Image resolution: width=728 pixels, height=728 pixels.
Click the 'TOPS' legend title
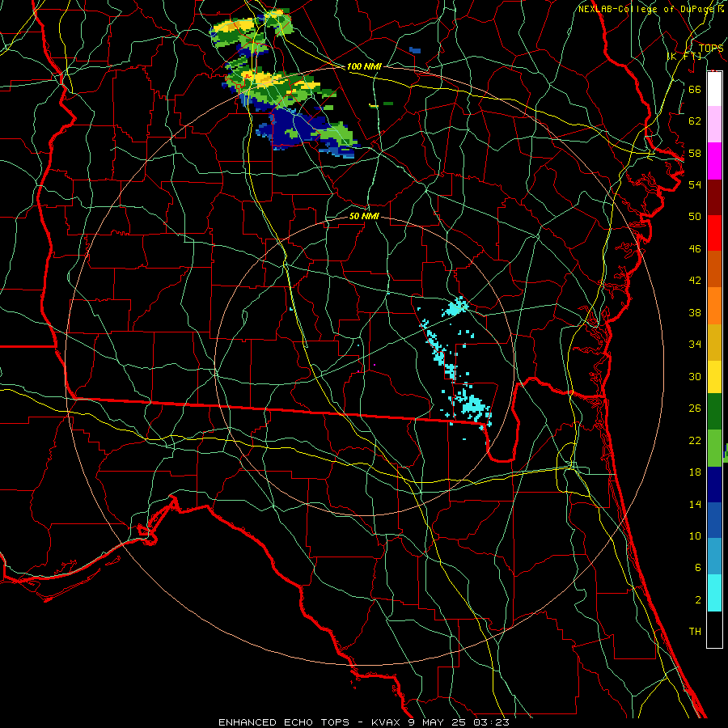(x=711, y=48)
